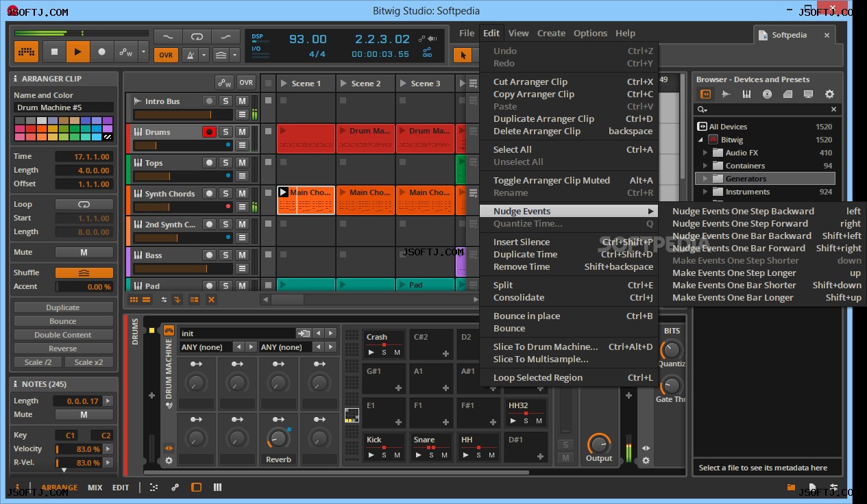This screenshot has height=504, width=867.
Task: Open the Create menu
Action: click(x=551, y=33)
